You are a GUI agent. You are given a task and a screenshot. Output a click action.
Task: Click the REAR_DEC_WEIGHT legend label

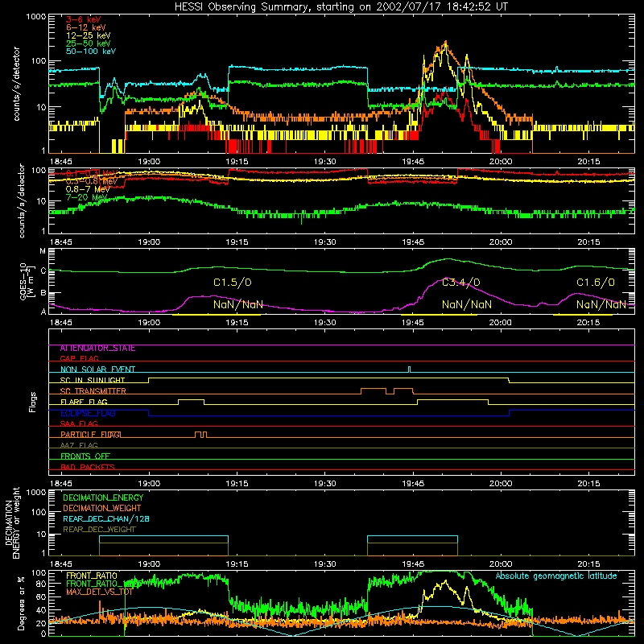[x=99, y=530]
